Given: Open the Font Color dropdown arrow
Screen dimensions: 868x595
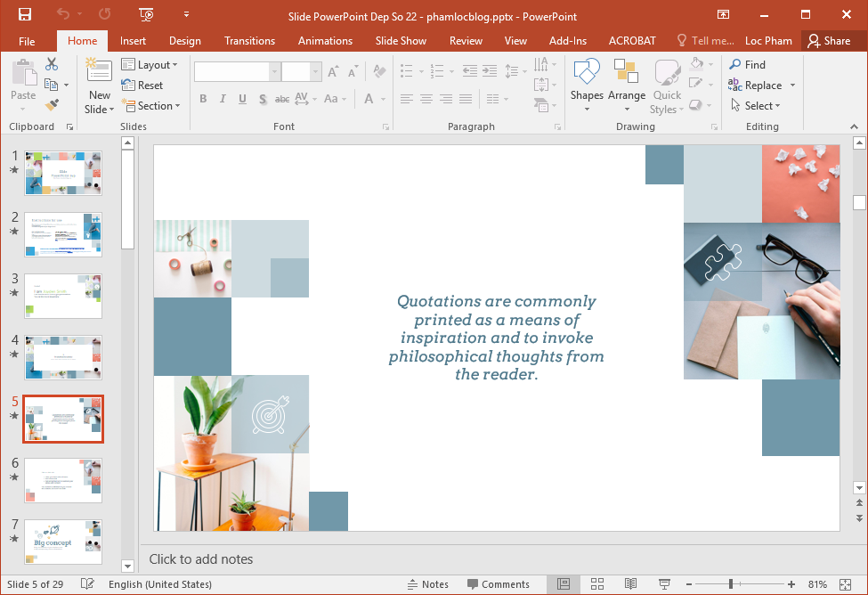Looking at the screenshot, I should pos(383,99).
